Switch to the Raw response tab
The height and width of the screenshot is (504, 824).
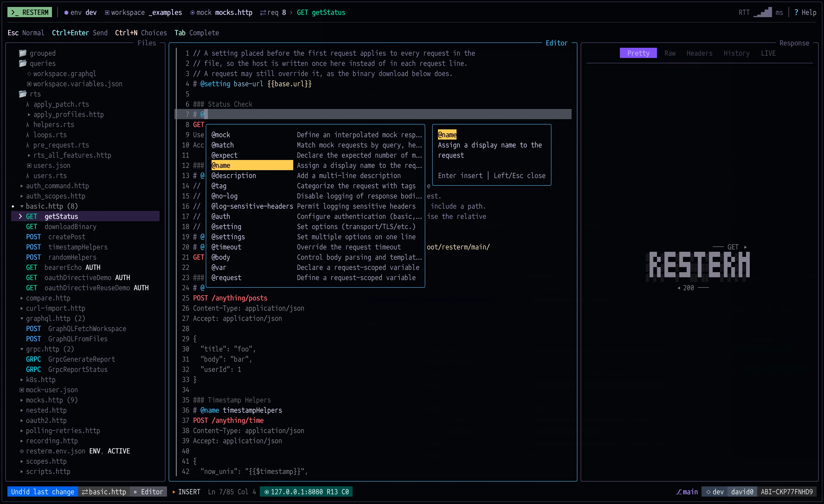click(670, 53)
